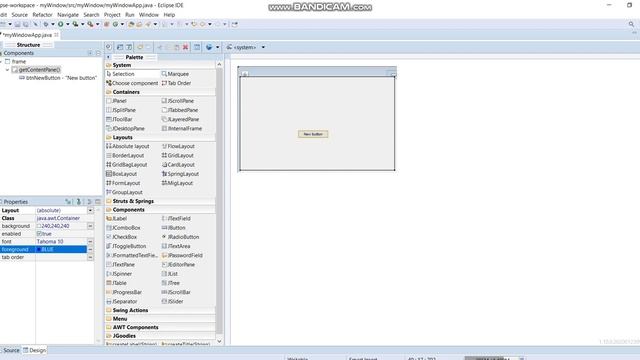Open search magnifier in top-right toolbar

(631, 24)
